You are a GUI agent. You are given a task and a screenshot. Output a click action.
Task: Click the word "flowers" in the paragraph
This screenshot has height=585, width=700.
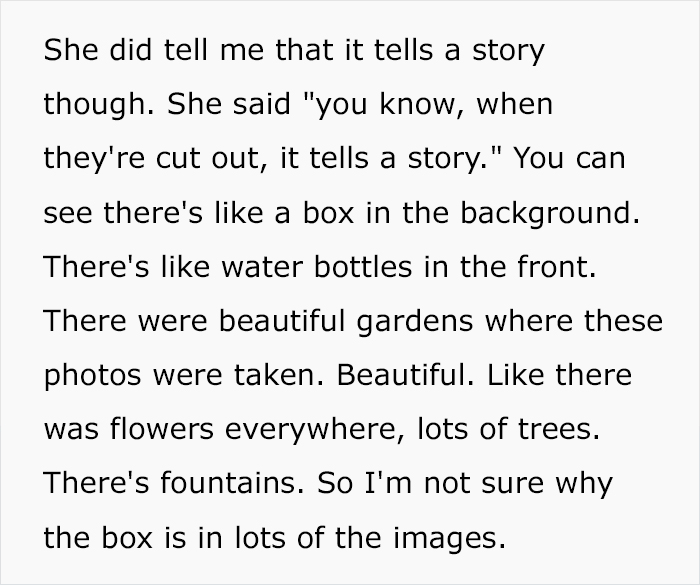click(162, 429)
